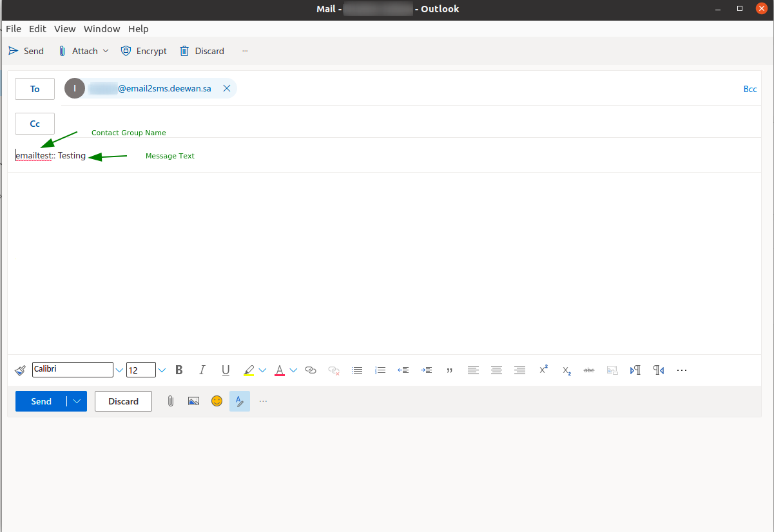774x532 pixels.
Task: Click the To button to pick recipients
Action: point(35,89)
